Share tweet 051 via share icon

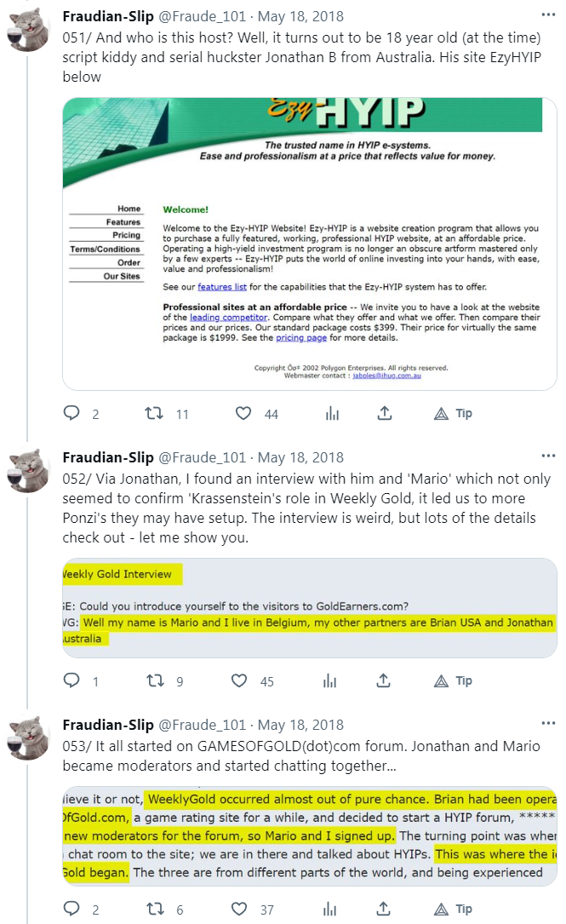click(385, 413)
